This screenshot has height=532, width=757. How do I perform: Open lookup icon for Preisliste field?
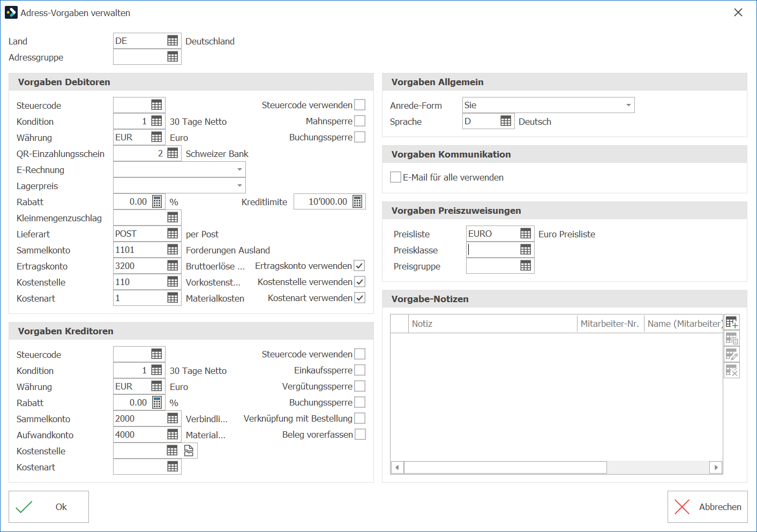(526, 234)
